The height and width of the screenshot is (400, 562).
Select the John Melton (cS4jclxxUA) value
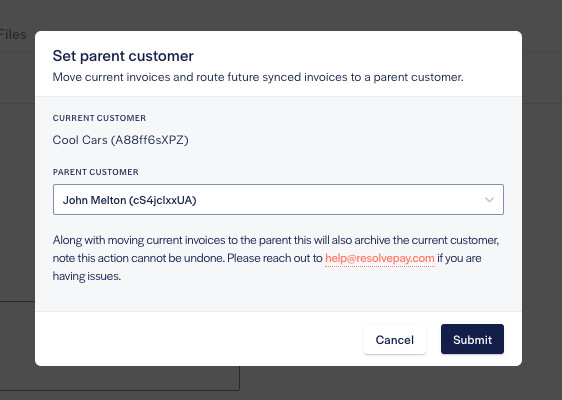tap(129, 200)
